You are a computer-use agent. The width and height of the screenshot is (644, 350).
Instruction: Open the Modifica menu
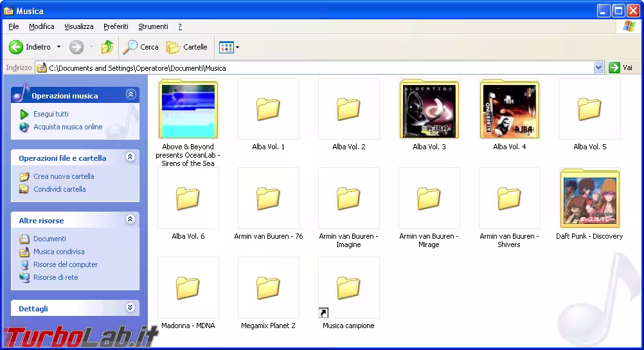[x=42, y=26]
